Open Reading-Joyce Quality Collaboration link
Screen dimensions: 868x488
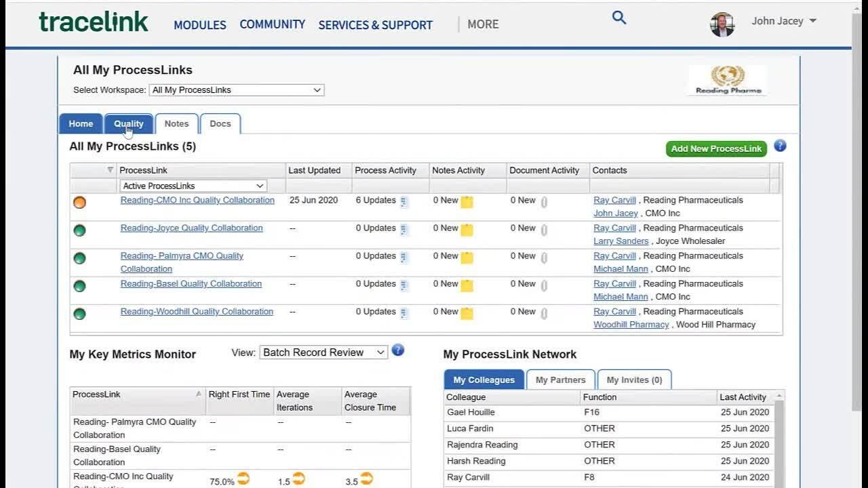(192, 228)
